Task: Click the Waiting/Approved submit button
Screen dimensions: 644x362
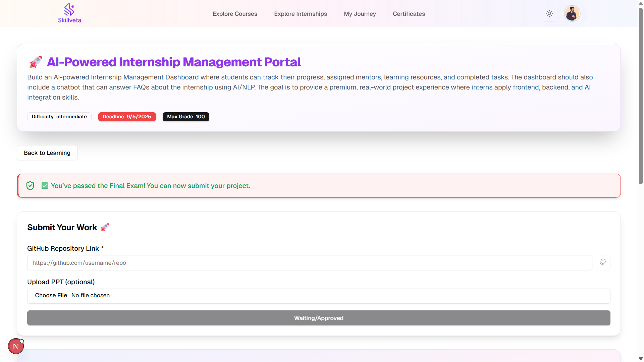Action: tap(318, 318)
